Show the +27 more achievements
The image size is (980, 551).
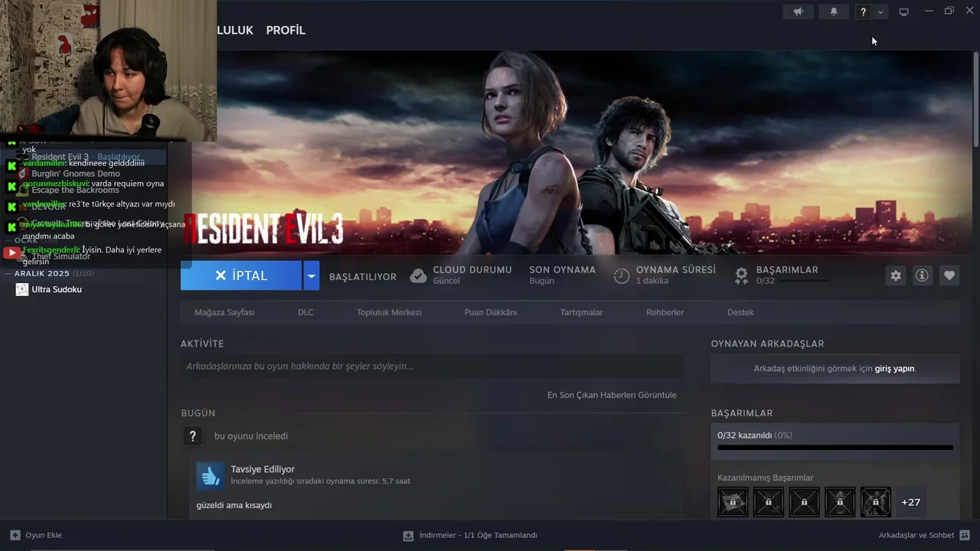tap(911, 502)
